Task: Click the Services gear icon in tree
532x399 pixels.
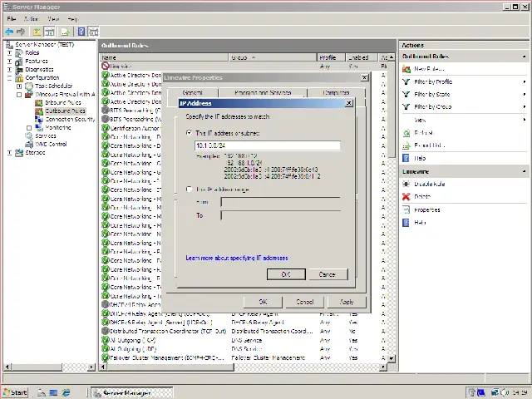Action: [x=29, y=135]
